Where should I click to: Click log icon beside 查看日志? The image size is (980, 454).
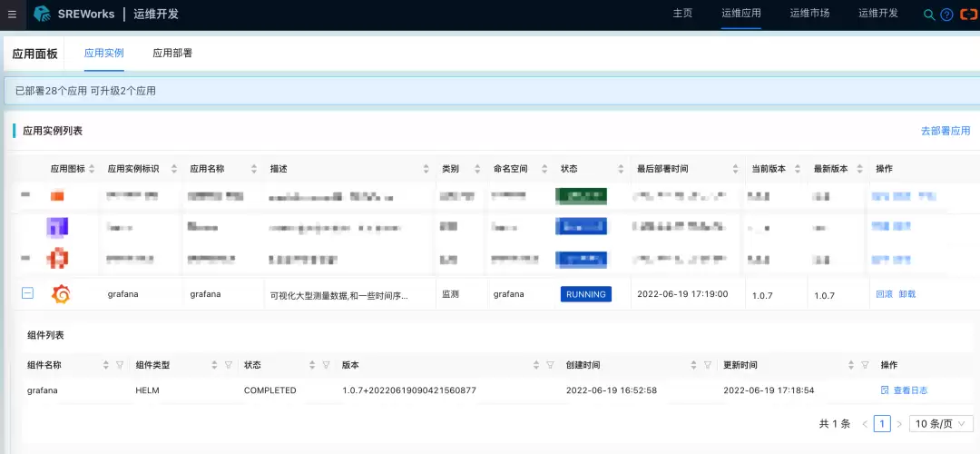click(x=885, y=390)
